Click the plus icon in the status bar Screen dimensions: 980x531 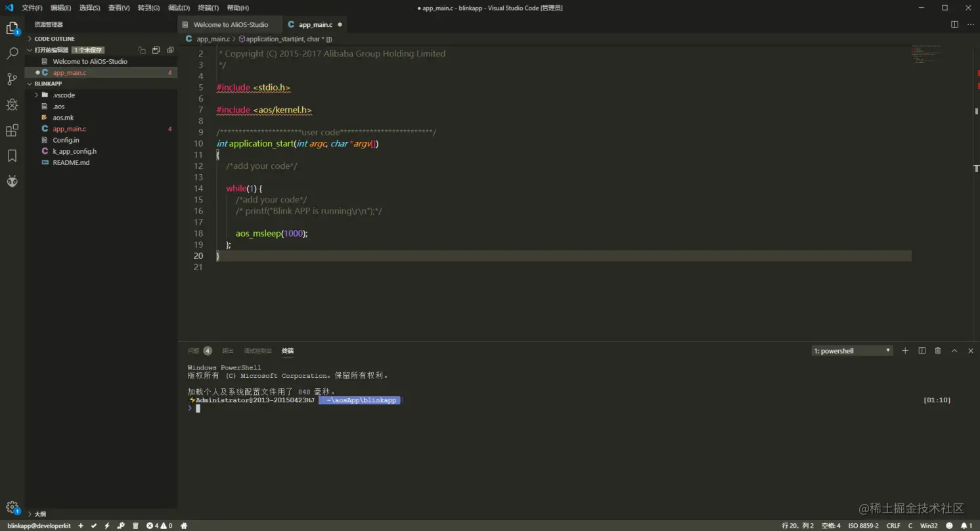click(x=81, y=526)
